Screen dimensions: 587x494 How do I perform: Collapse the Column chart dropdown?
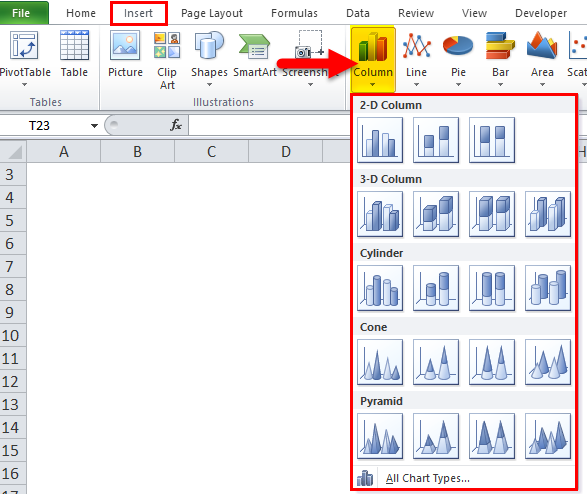click(372, 85)
